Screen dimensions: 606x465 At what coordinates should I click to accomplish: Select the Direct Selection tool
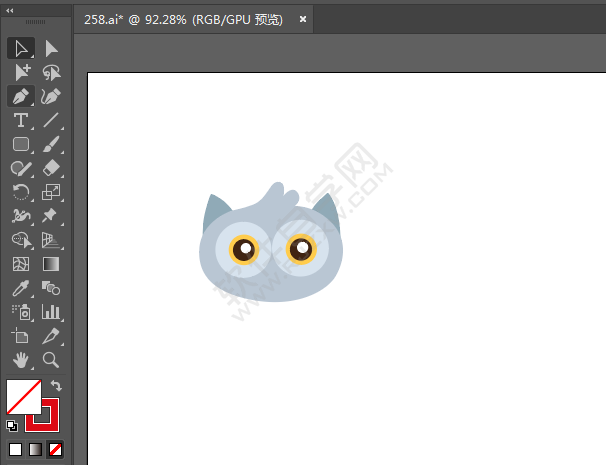51,49
